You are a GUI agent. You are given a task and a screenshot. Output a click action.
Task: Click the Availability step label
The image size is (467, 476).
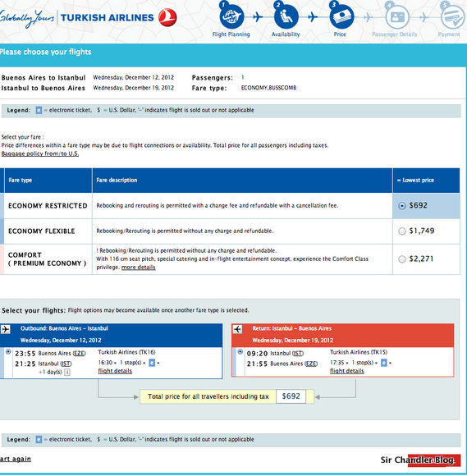click(286, 34)
